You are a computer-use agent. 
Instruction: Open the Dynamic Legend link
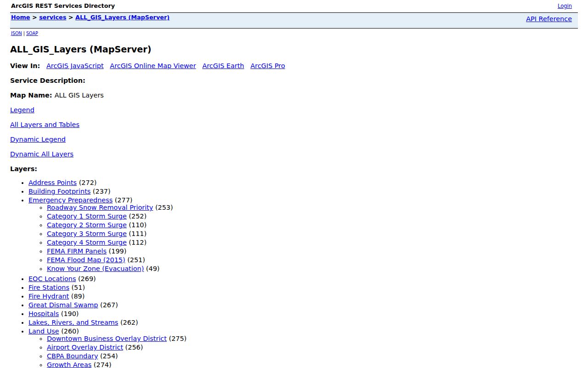pyautogui.click(x=38, y=139)
